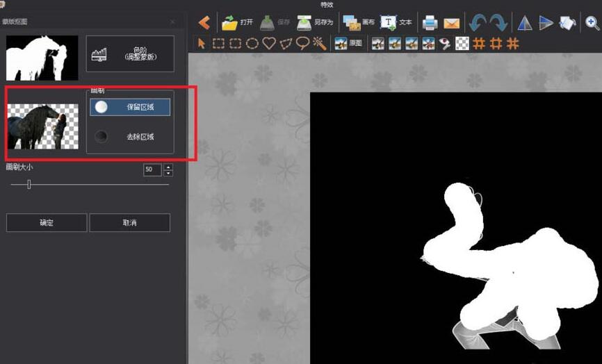Undo with the left curved arrow
The height and width of the screenshot is (364, 602).
[478, 23]
